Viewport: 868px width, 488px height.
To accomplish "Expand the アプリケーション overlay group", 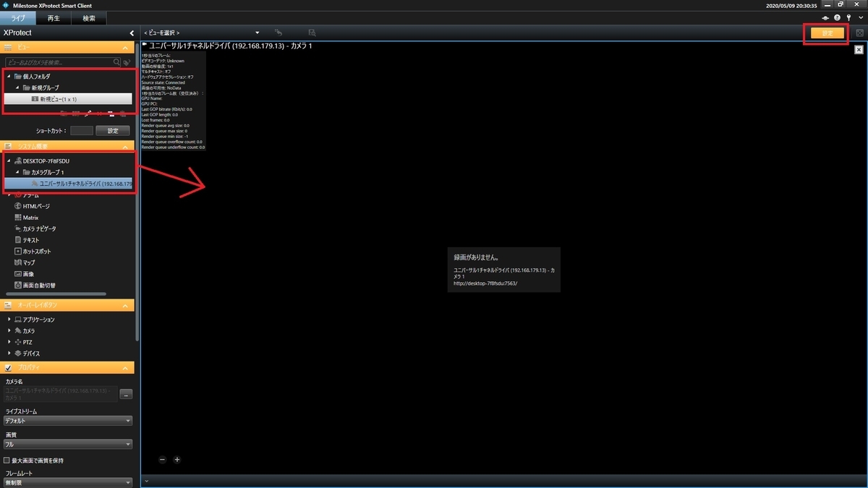I will 9,320.
